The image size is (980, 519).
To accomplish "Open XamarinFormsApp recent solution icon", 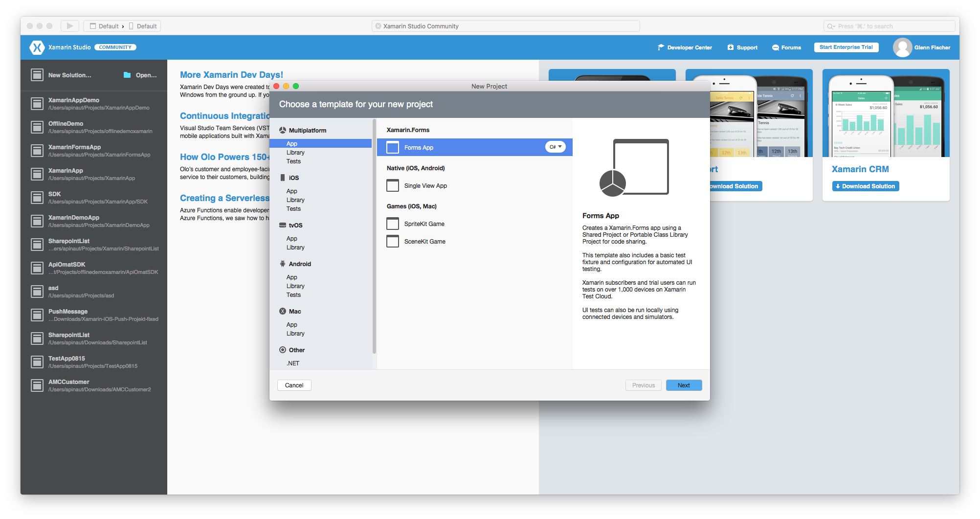I will [x=37, y=151].
